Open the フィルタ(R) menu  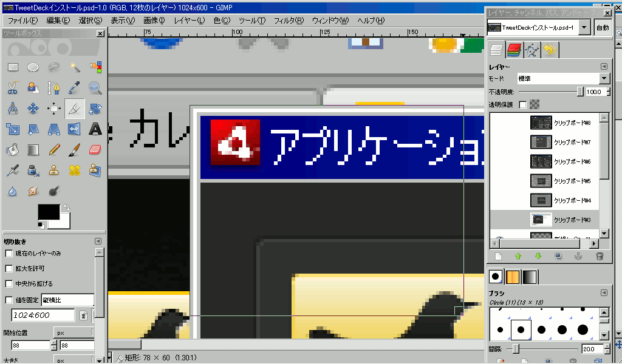289,20
